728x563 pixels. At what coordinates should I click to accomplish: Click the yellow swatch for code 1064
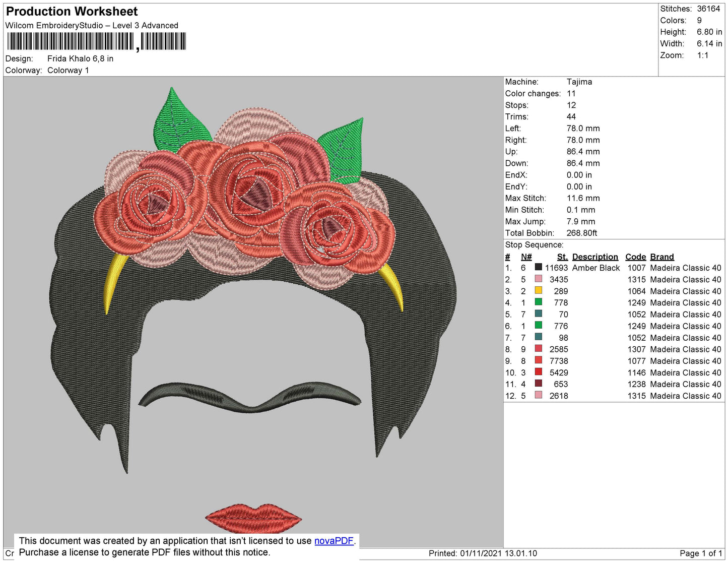click(539, 290)
